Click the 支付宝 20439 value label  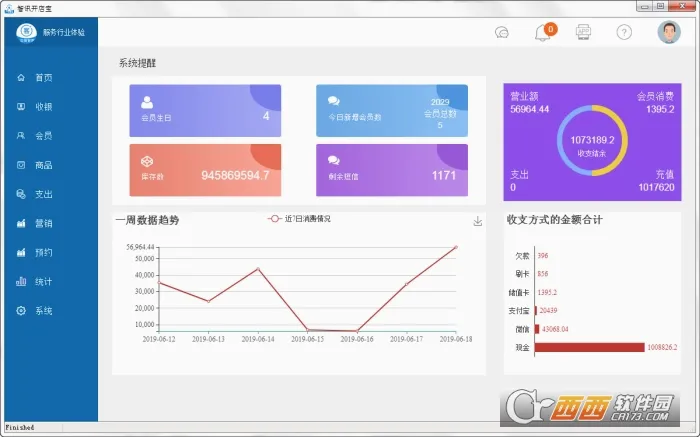click(548, 311)
